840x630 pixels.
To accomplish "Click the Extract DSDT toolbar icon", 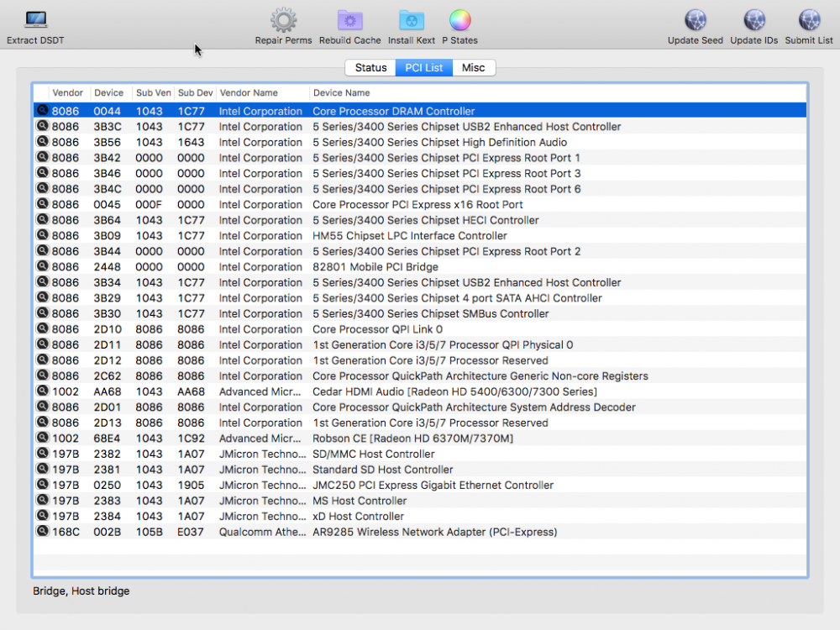I will click(35, 20).
